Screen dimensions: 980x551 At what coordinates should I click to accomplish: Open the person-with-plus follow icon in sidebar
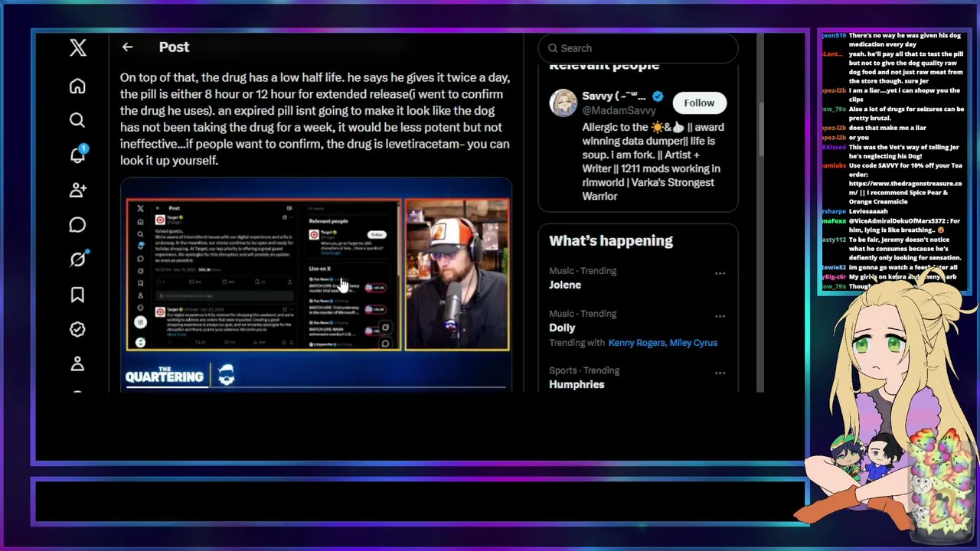click(77, 190)
